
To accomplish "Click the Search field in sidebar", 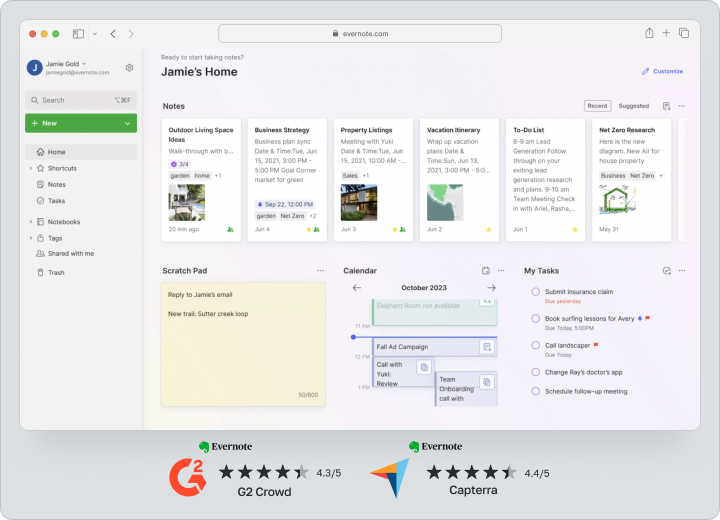I will [x=81, y=100].
